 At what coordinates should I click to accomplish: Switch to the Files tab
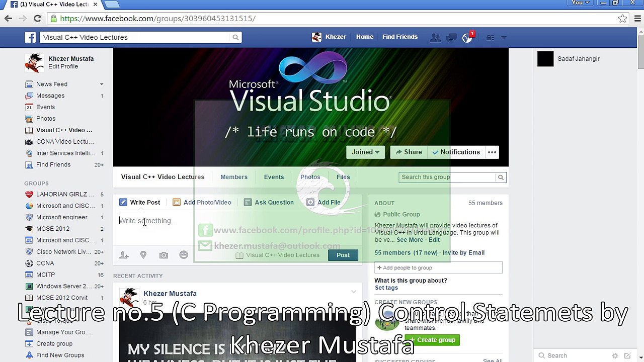coord(343,177)
